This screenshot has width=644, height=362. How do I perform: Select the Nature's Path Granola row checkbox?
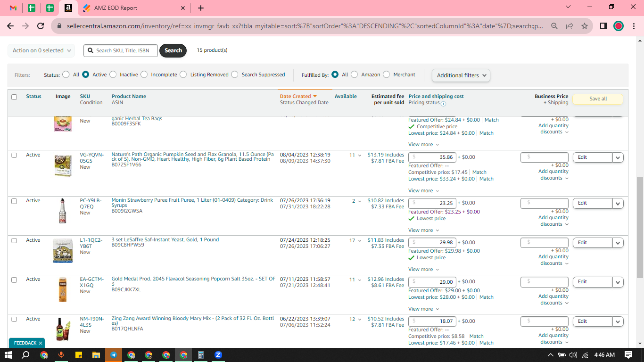(x=14, y=155)
